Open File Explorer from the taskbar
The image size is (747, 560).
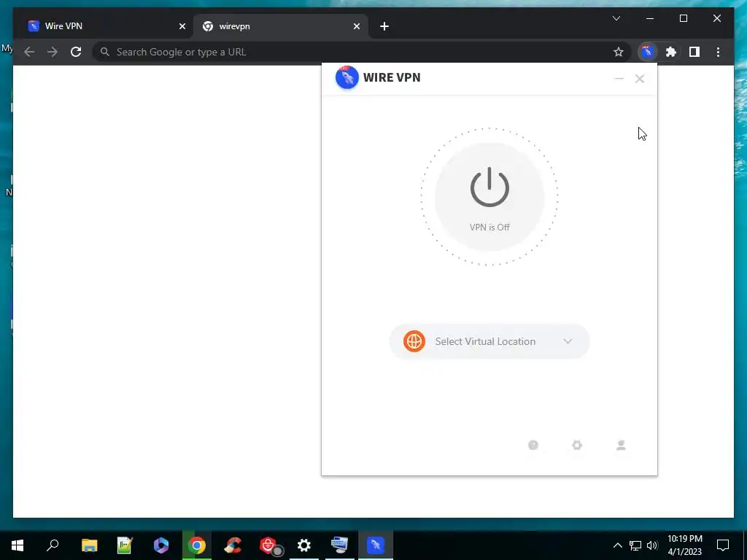coord(89,545)
